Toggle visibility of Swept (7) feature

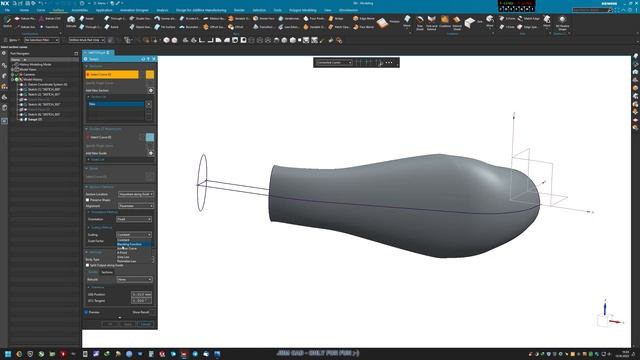click(21, 120)
